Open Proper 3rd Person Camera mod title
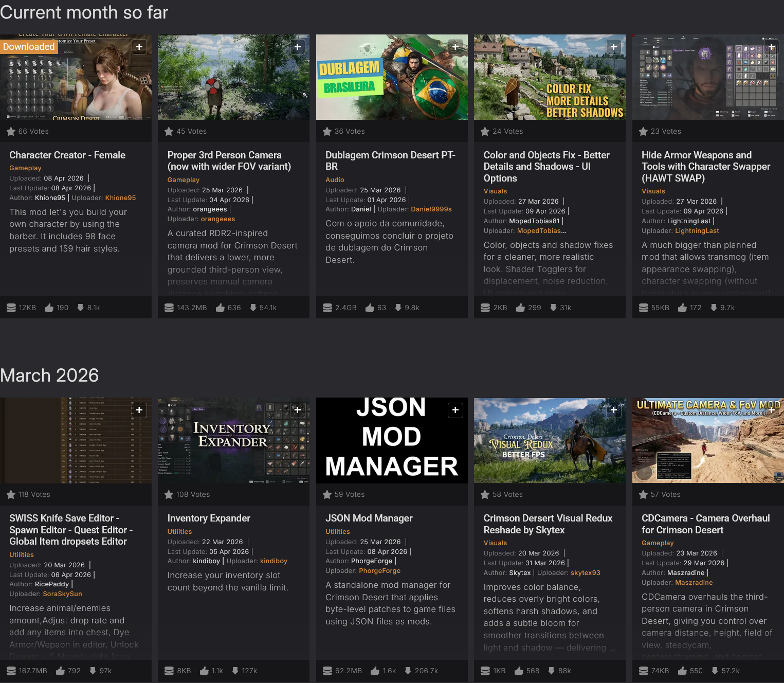This screenshot has height=683, width=784. pyautogui.click(x=229, y=160)
